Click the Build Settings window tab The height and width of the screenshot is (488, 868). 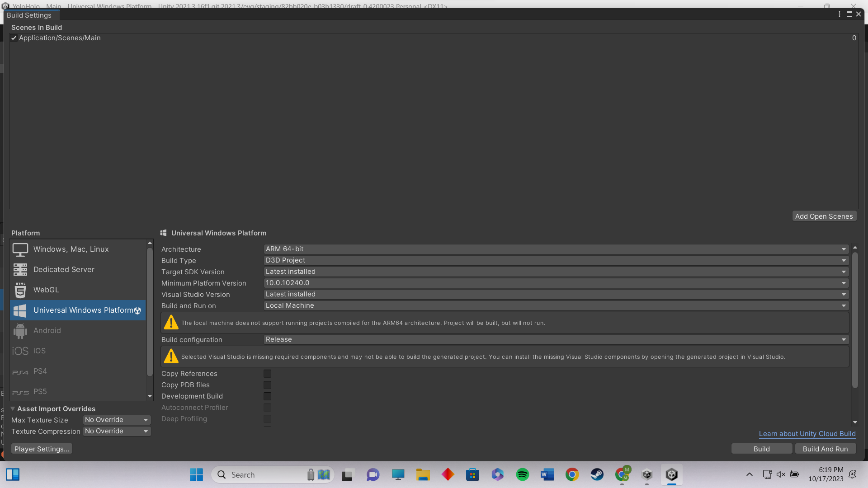[29, 15]
